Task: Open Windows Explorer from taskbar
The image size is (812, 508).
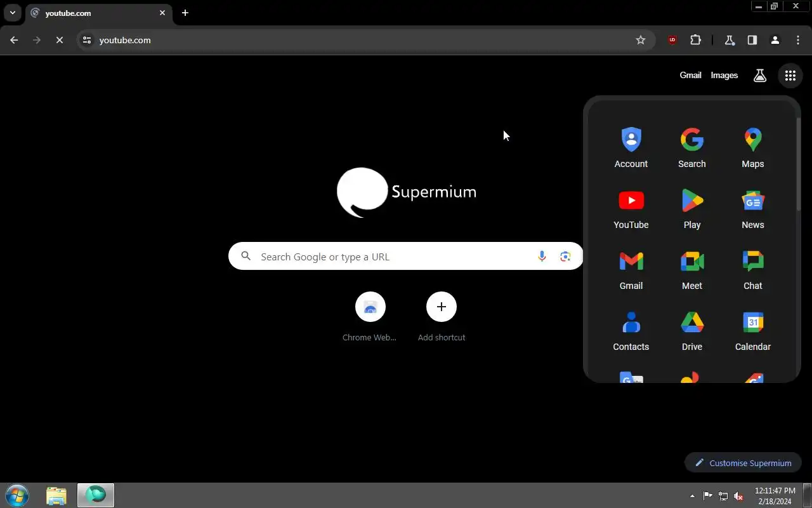Action: 56,495
